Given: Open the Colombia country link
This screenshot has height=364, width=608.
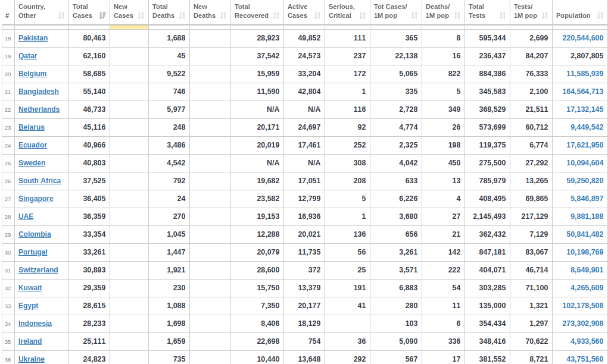Looking at the screenshot, I should (x=35, y=234).
